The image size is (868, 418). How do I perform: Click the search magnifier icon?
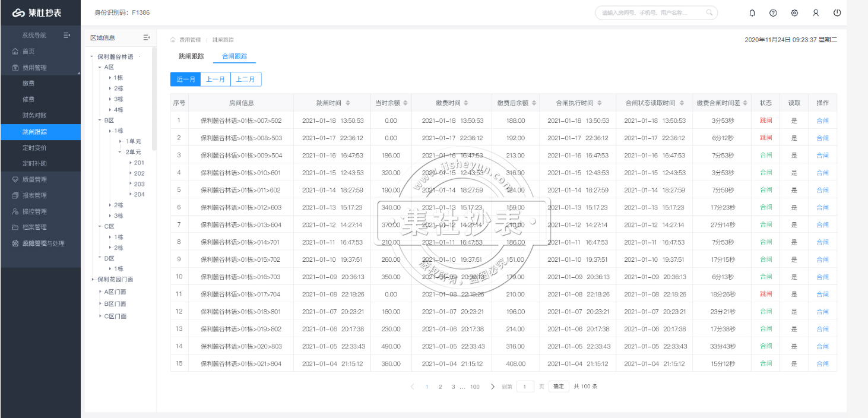pos(709,12)
